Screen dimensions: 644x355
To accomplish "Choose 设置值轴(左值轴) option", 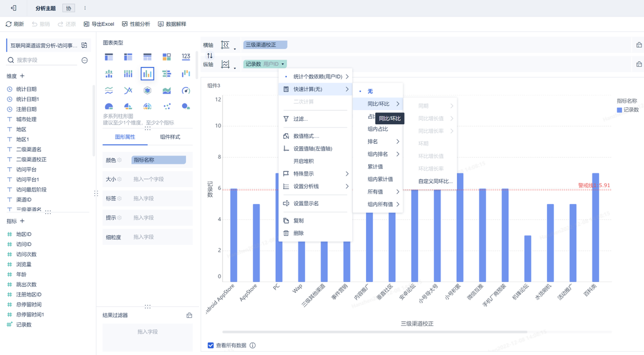I will [316, 149].
